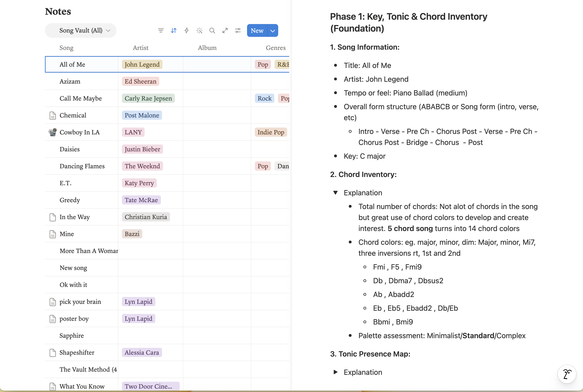Click the Katy Perry artist tag

coord(139,183)
